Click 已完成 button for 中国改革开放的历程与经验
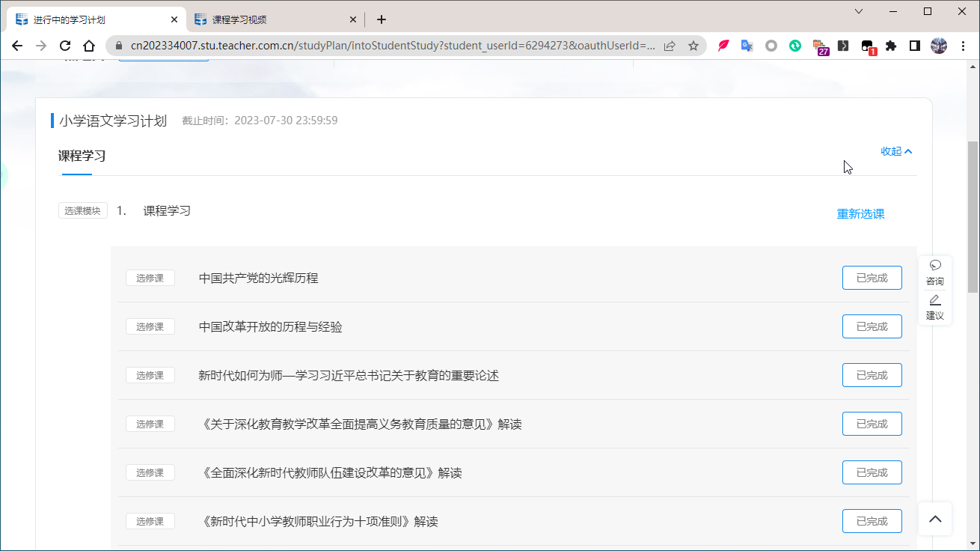The width and height of the screenshot is (980, 551). point(872,326)
